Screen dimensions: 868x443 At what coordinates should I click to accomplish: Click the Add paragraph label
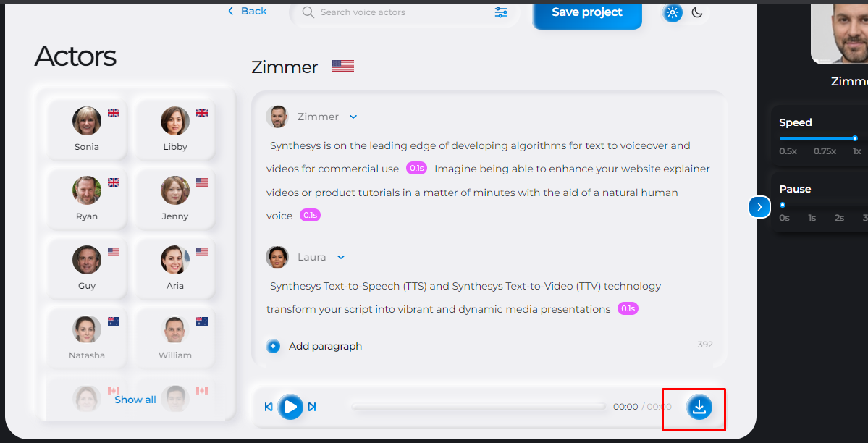point(326,346)
